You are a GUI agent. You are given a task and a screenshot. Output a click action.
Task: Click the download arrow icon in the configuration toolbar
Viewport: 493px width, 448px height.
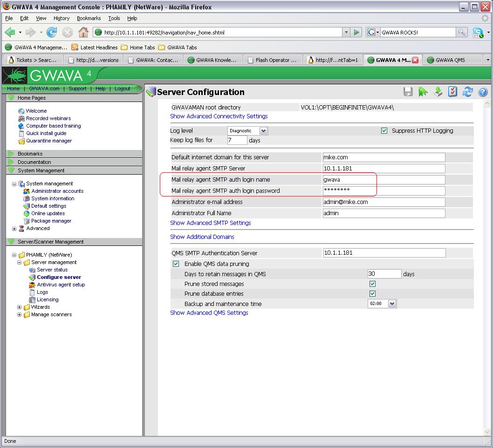pos(438,92)
